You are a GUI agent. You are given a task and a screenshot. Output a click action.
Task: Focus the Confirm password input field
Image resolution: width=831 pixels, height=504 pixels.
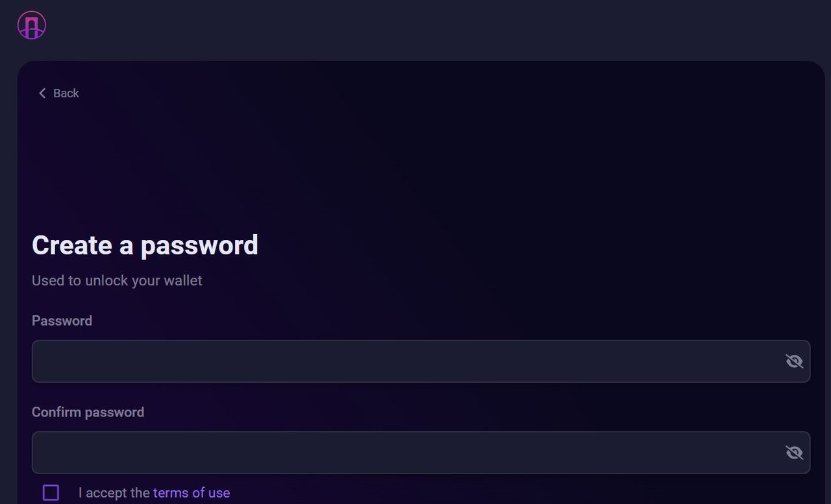pyautogui.click(x=403, y=453)
